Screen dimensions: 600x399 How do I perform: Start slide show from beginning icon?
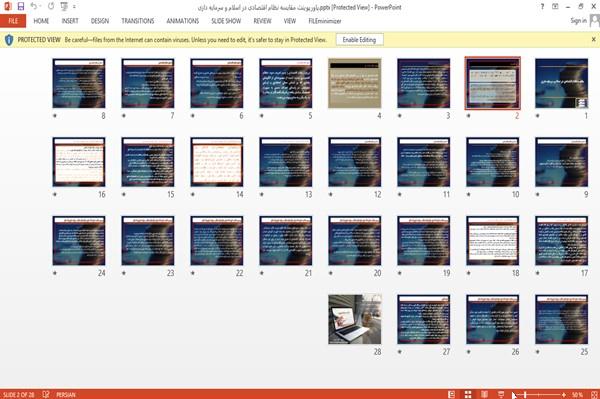point(64,7)
